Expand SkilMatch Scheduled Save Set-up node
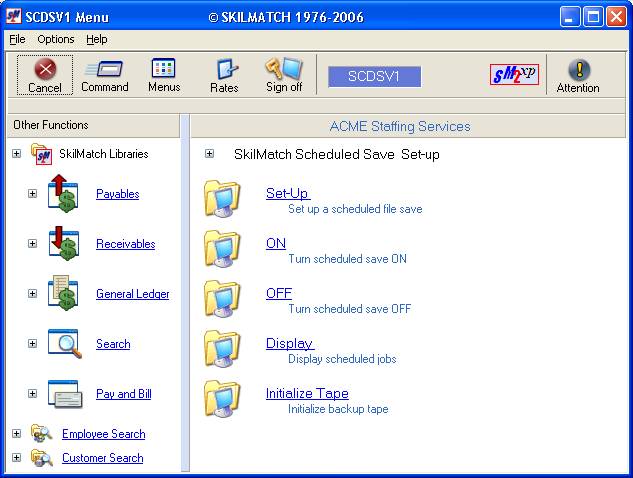 pyautogui.click(x=209, y=153)
